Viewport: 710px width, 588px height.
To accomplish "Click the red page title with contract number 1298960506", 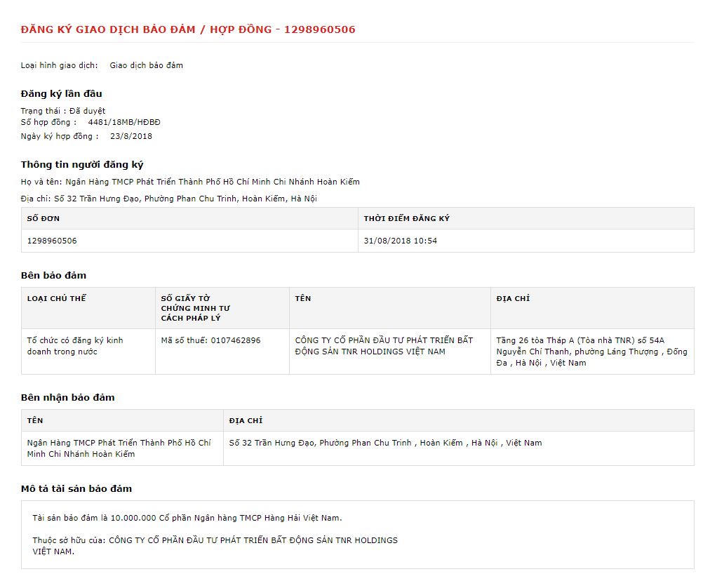I will 187,29.
